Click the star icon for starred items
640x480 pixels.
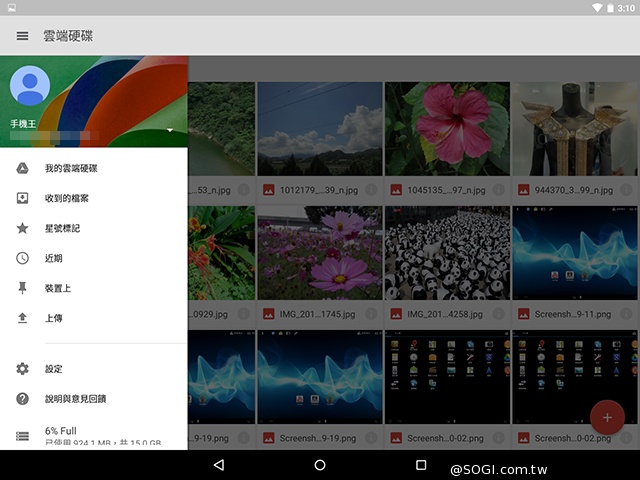(22, 228)
